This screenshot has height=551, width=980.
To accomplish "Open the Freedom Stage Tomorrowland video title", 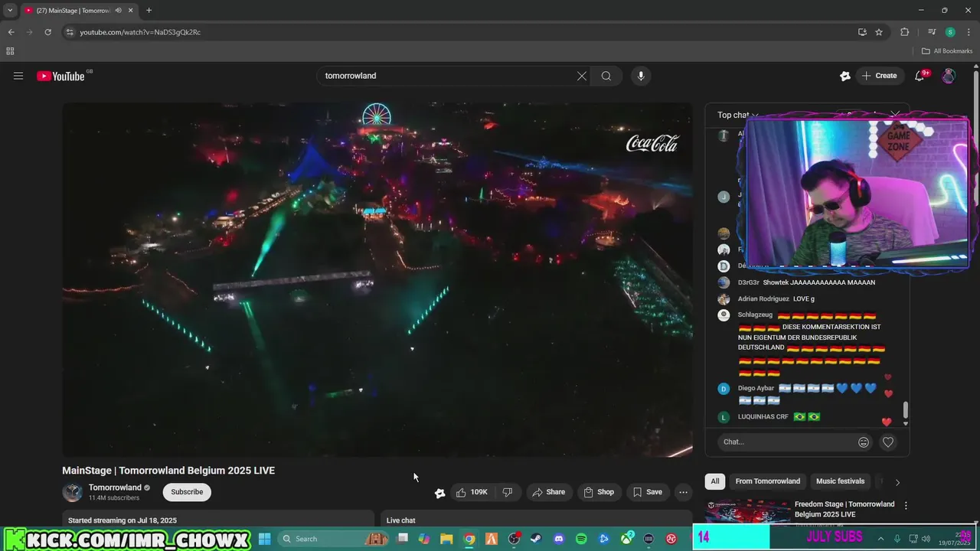I will point(844,509).
